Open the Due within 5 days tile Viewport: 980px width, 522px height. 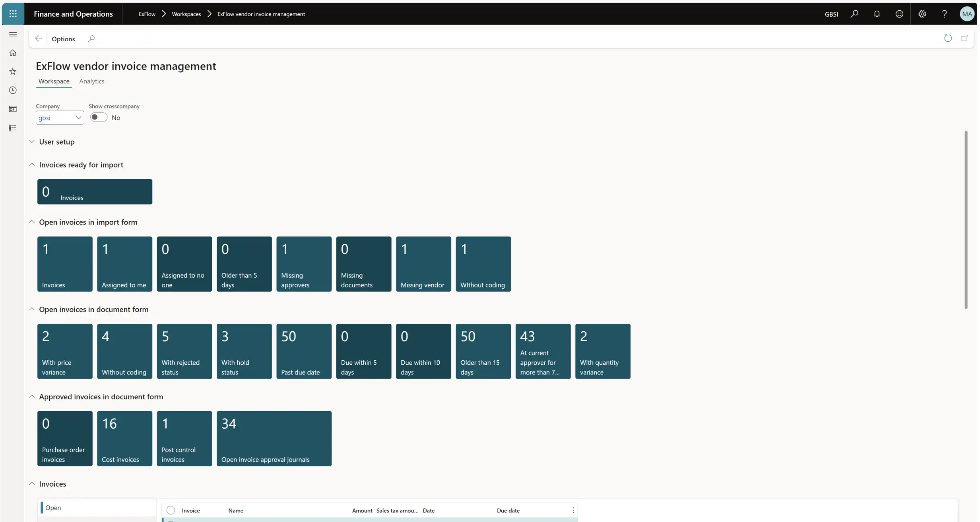coord(364,351)
